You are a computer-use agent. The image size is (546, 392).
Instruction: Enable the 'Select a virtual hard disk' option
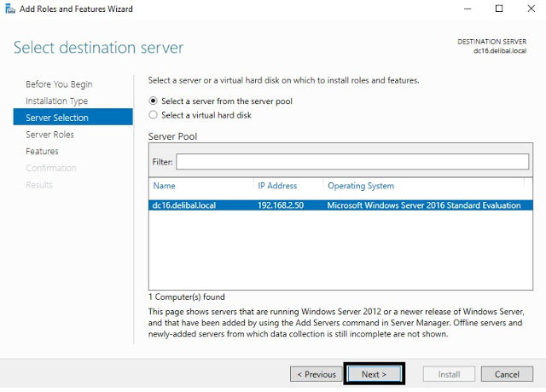154,114
